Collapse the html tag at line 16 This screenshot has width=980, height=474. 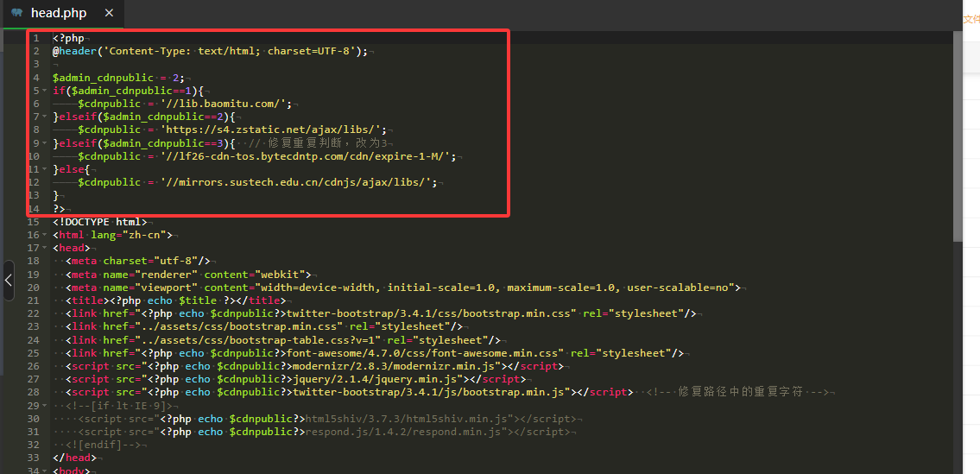(45, 235)
